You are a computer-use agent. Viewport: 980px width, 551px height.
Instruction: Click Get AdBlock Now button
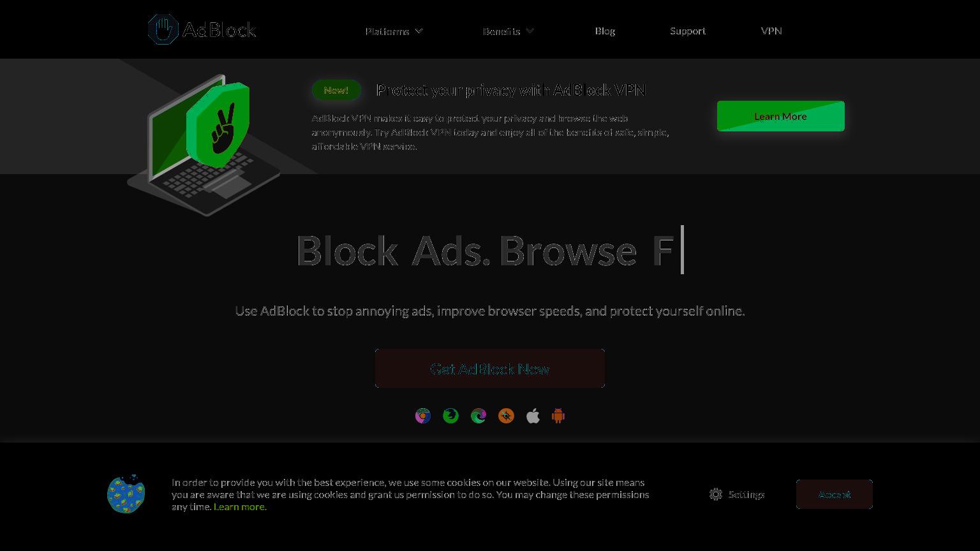point(490,369)
